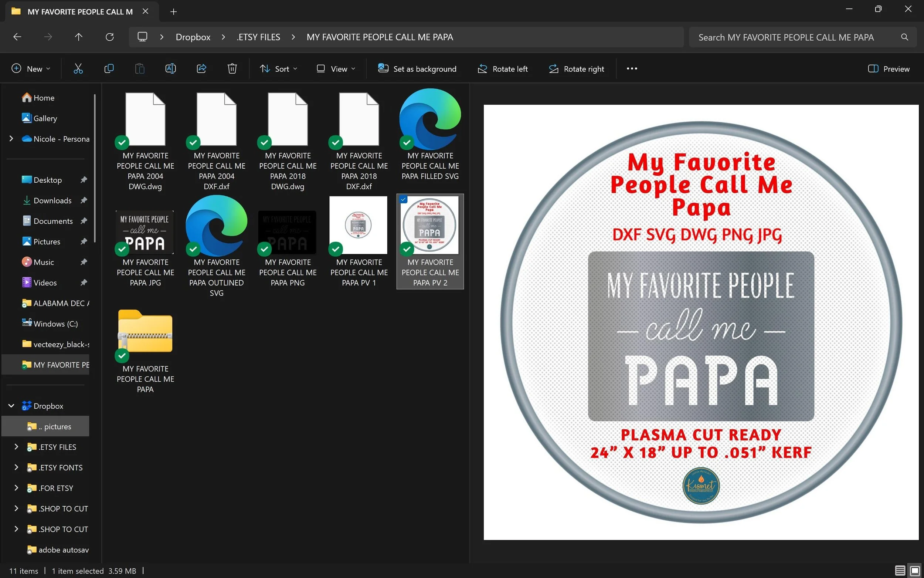Click the Copy icon in toolbar
The height and width of the screenshot is (578, 924).
click(109, 69)
